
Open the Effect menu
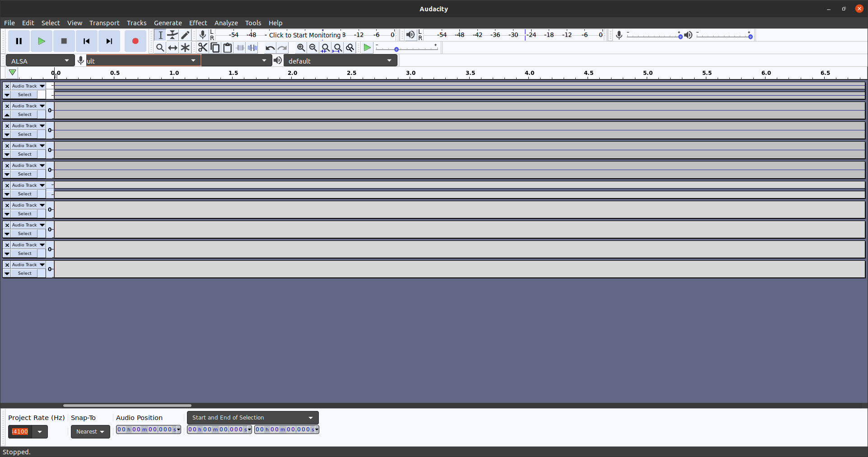click(198, 23)
